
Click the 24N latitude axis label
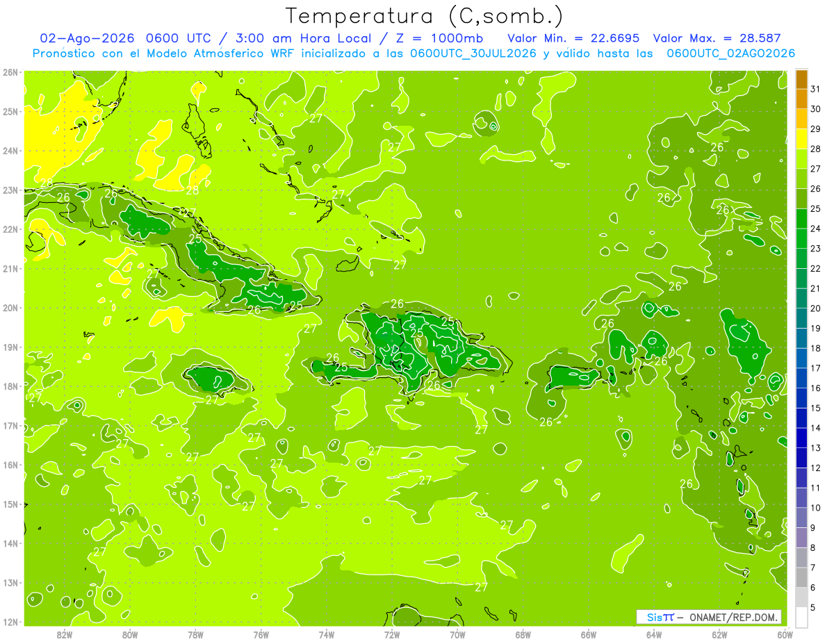point(10,151)
